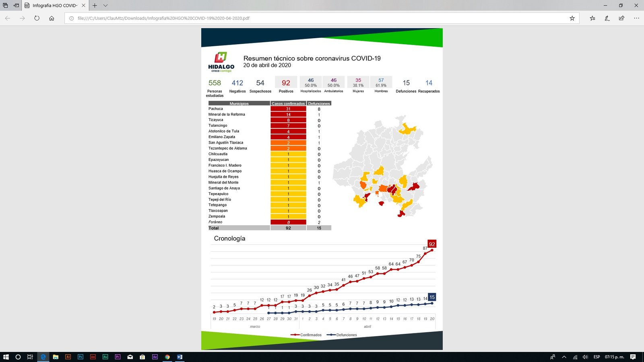Screen dimensions: 644x362
Task: Show hidden system tray icons
Action: click(564, 357)
